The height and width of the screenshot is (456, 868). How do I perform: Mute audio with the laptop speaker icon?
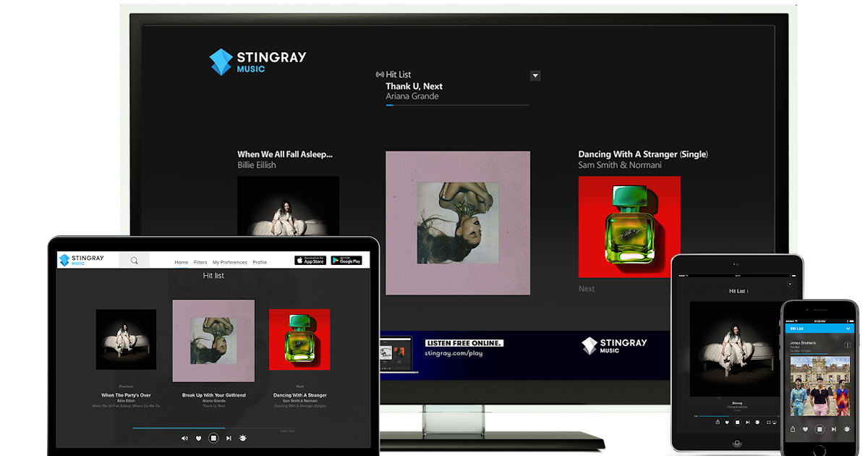184,438
